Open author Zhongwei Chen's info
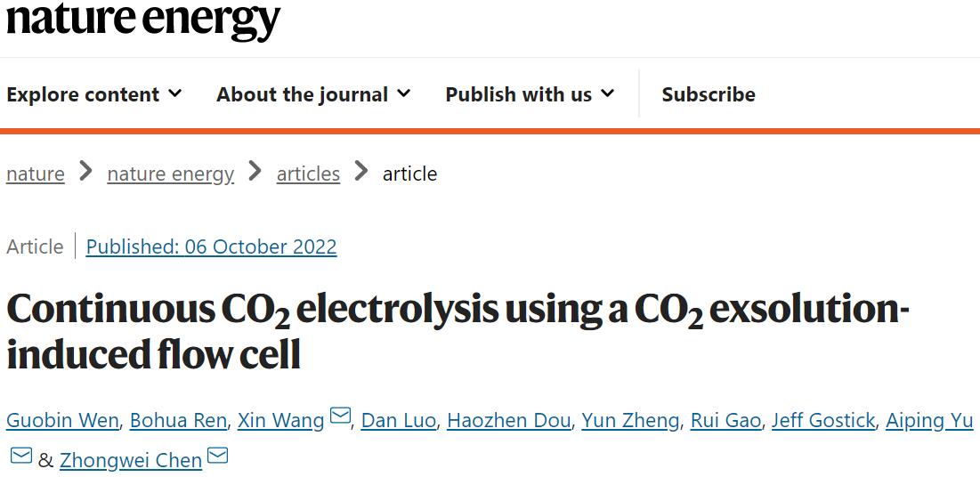980x477 pixels. click(131, 461)
